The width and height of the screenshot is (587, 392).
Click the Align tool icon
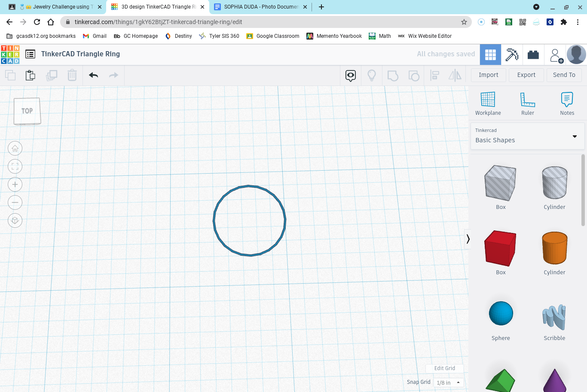coord(435,76)
